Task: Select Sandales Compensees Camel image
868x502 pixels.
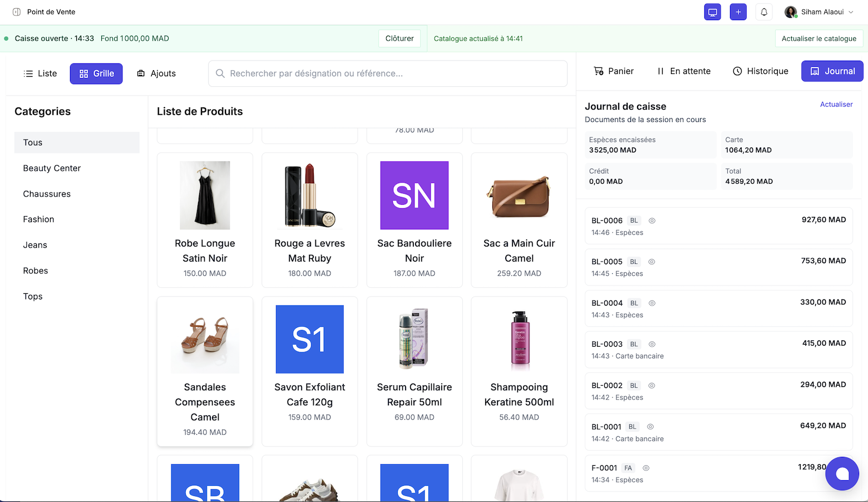Action: pos(205,339)
